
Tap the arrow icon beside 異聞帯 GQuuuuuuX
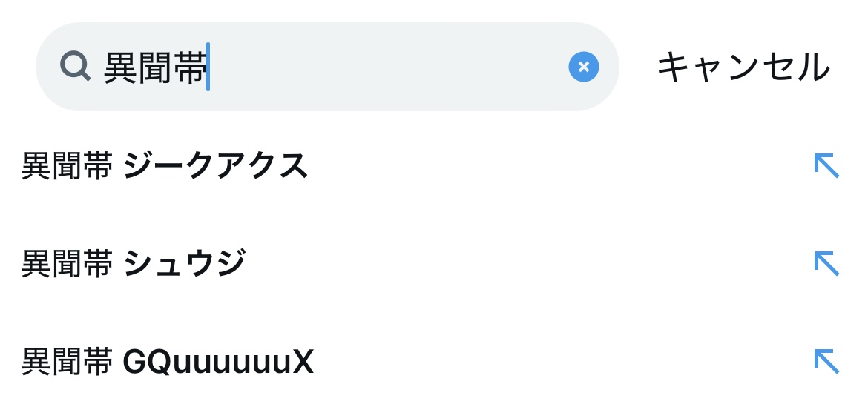826,362
